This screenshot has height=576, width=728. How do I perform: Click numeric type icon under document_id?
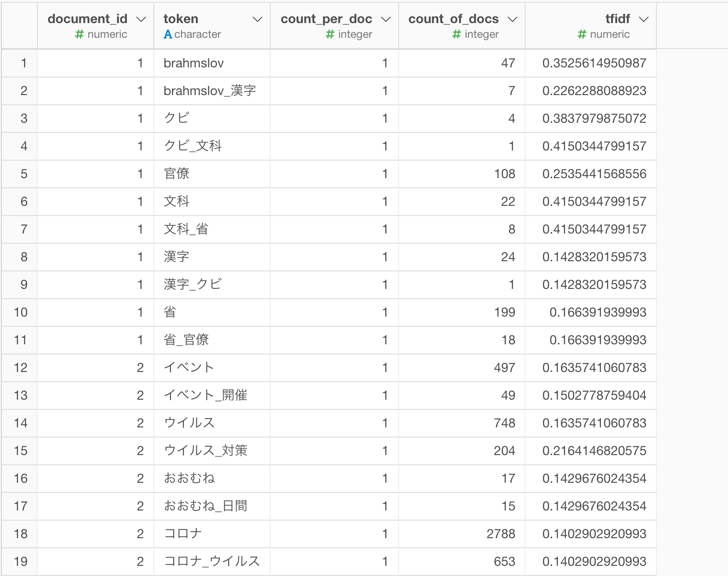tap(79, 34)
